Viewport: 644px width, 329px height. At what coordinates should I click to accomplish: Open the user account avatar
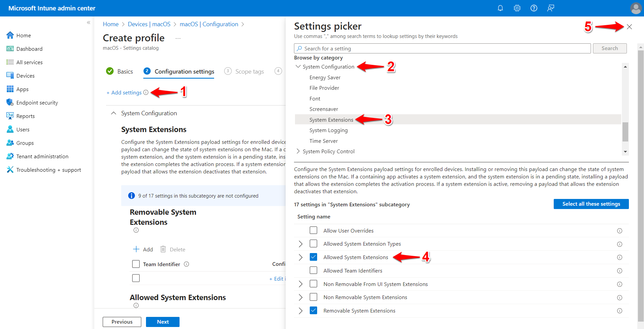pos(636,8)
